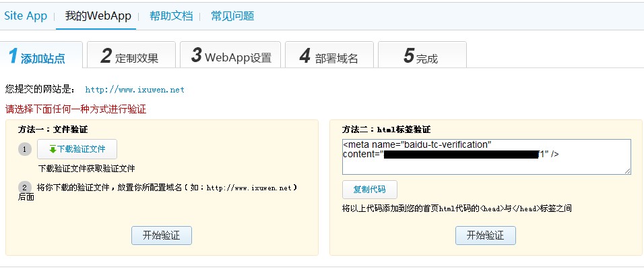Open the submitted site link http://www.ixuwen.net

click(x=134, y=89)
